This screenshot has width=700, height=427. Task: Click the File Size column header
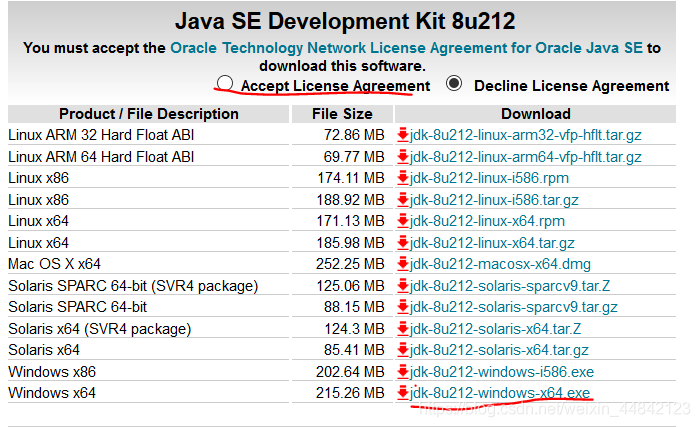342,114
